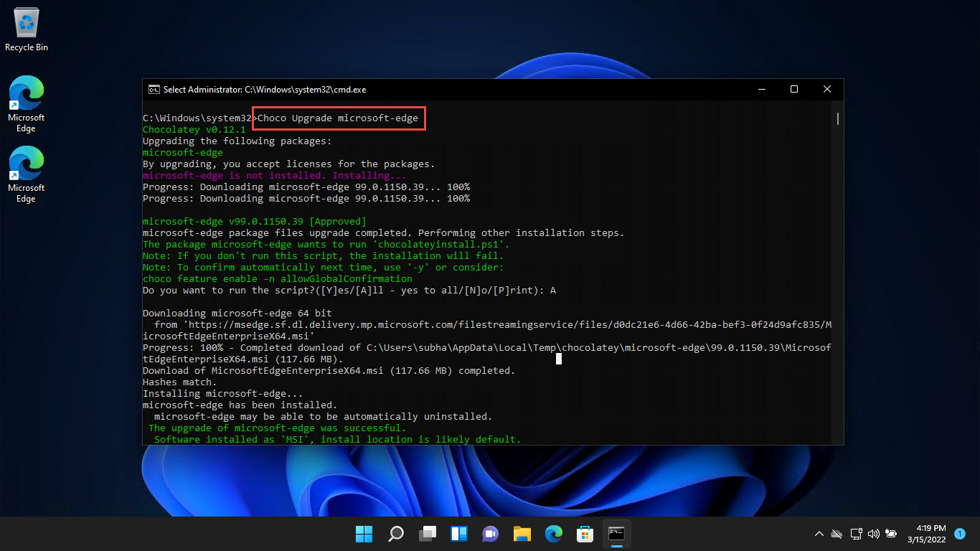
Task: Click "Software installed as 'MSI'" line
Action: 338,440
